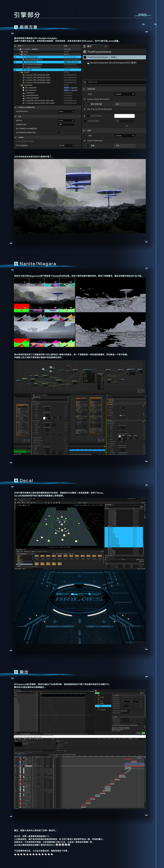Click the PLACEHOLDER MESH actor icon
The width and height of the screenshot is (164, 868).
pos(24,65)
